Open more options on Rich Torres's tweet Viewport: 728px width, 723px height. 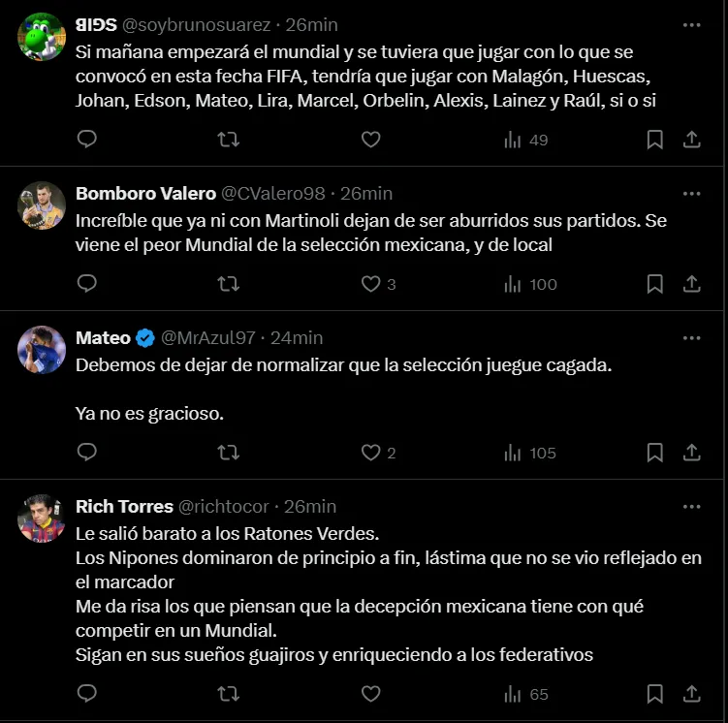[x=691, y=507]
